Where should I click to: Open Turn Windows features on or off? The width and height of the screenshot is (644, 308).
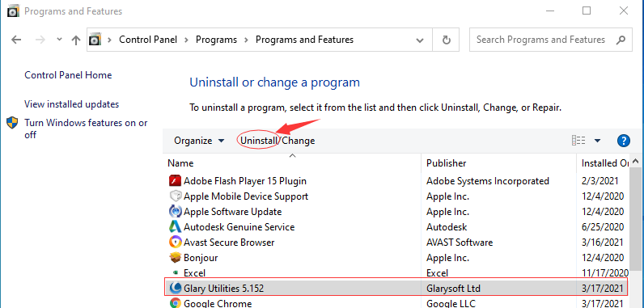click(86, 129)
